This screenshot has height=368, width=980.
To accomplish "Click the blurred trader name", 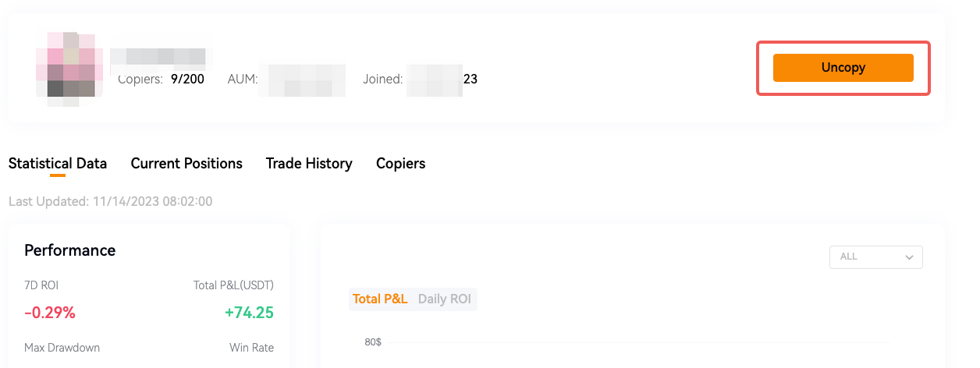I will (x=158, y=56).
